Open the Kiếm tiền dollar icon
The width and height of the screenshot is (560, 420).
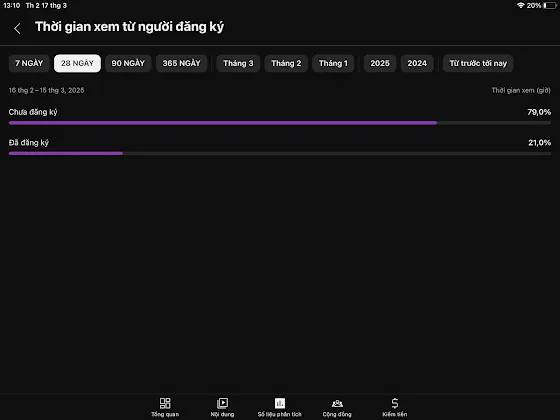[x=395, y=403]
